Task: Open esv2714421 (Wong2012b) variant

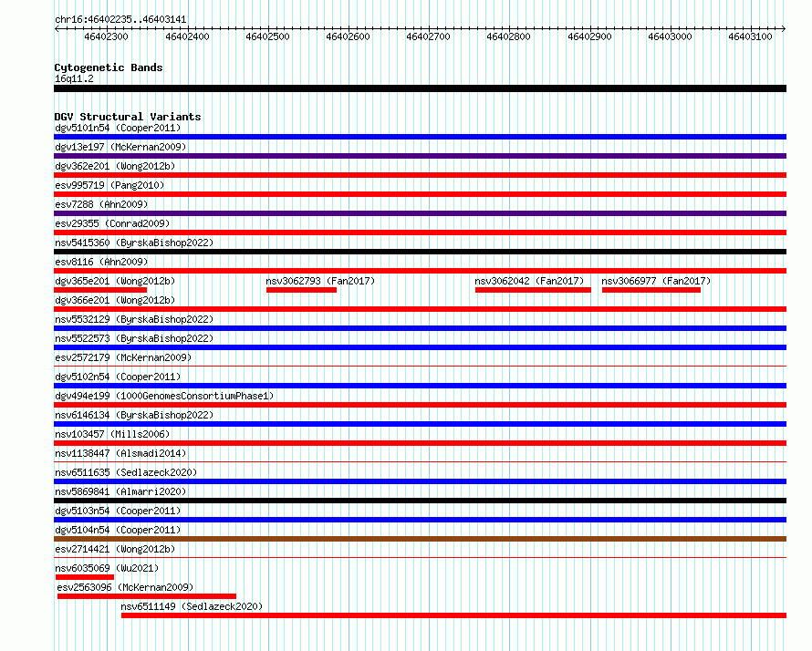Action: pyautogui.click(x=115, y=549)
